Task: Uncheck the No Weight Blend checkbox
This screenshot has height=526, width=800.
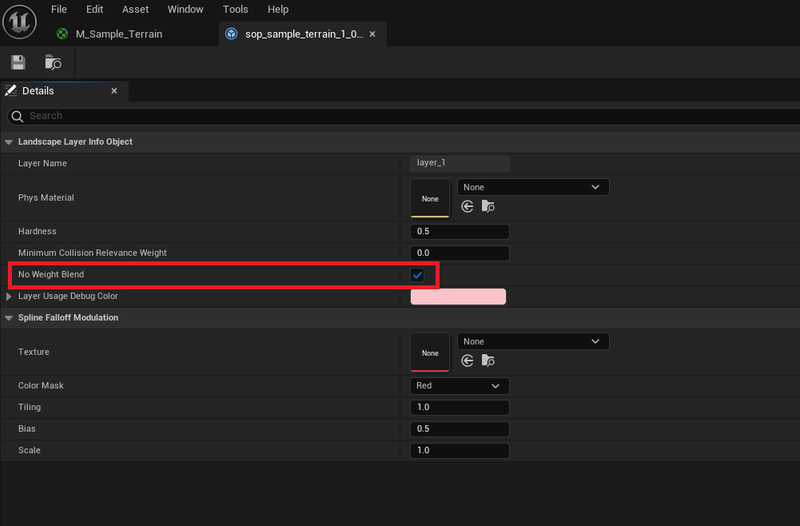Action: pyautogui.click(x=417, y=275)
